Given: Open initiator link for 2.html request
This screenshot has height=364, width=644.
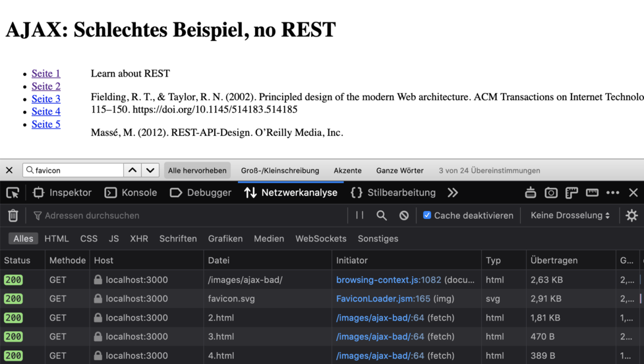Looking at the screenshot, I should [x=380, y=318].
